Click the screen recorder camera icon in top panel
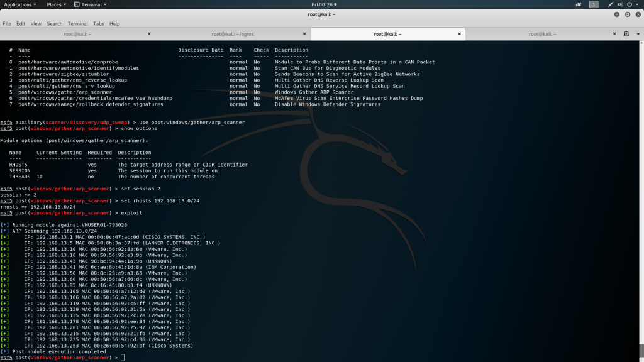644x362 pixels. click(579, 4)
